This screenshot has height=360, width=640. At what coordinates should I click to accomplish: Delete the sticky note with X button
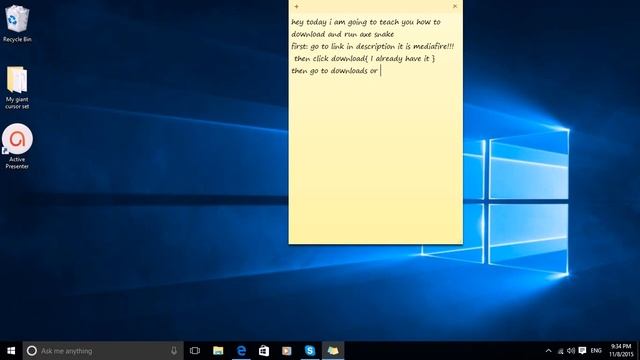coord(455,6)
